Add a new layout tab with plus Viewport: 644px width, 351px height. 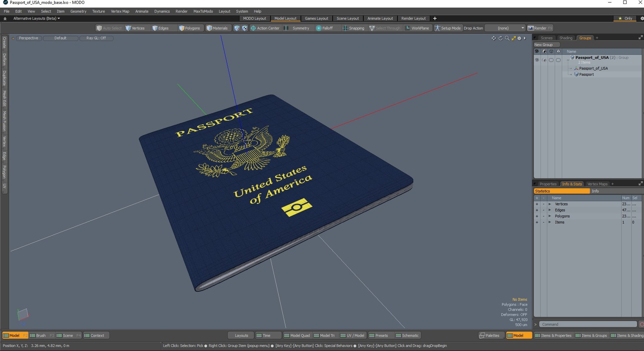(435, 18)
